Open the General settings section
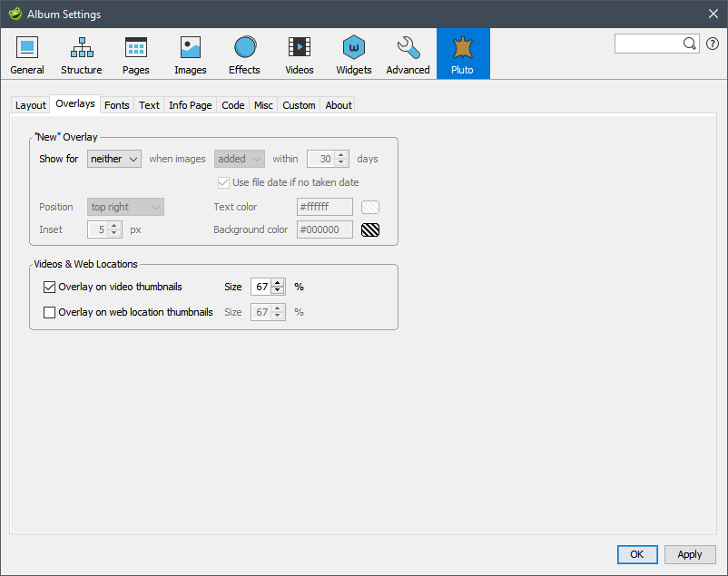The width and height of the screenshot is (728, 576). [x=27, y=54]
